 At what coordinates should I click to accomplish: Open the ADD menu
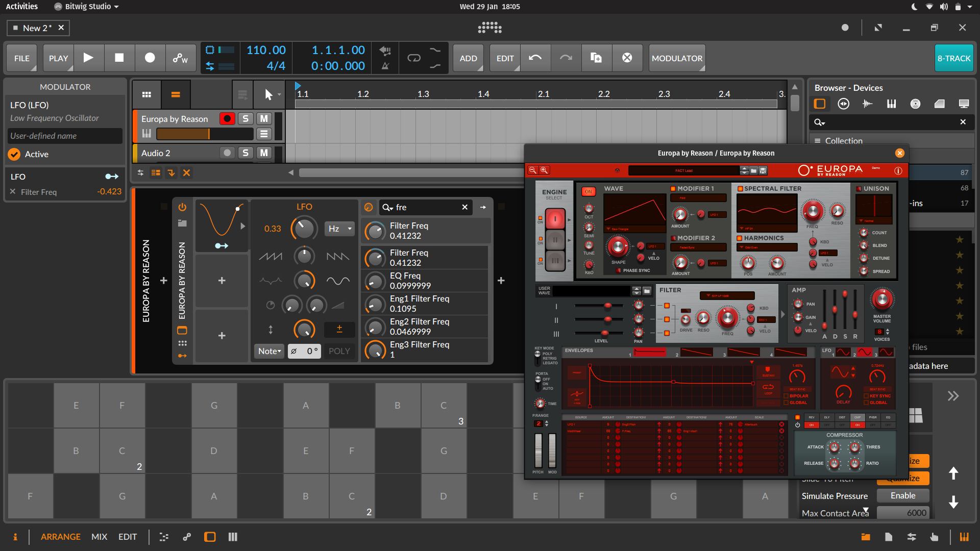tap(468, 58)
